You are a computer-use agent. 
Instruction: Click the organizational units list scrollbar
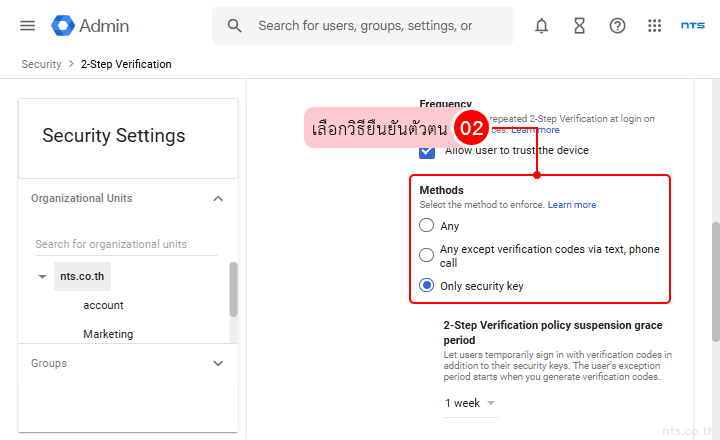(233, 289)
